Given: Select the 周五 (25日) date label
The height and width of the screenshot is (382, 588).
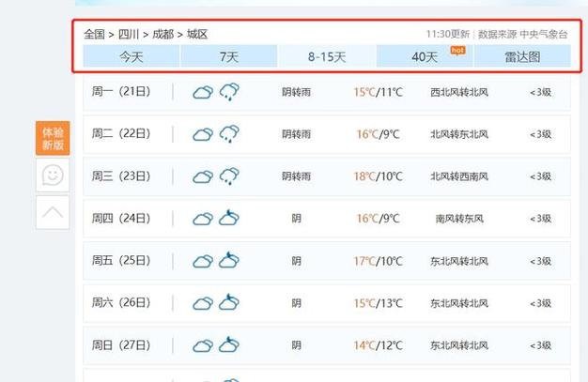Looking at the screenshot, I should tap(121, 260).
